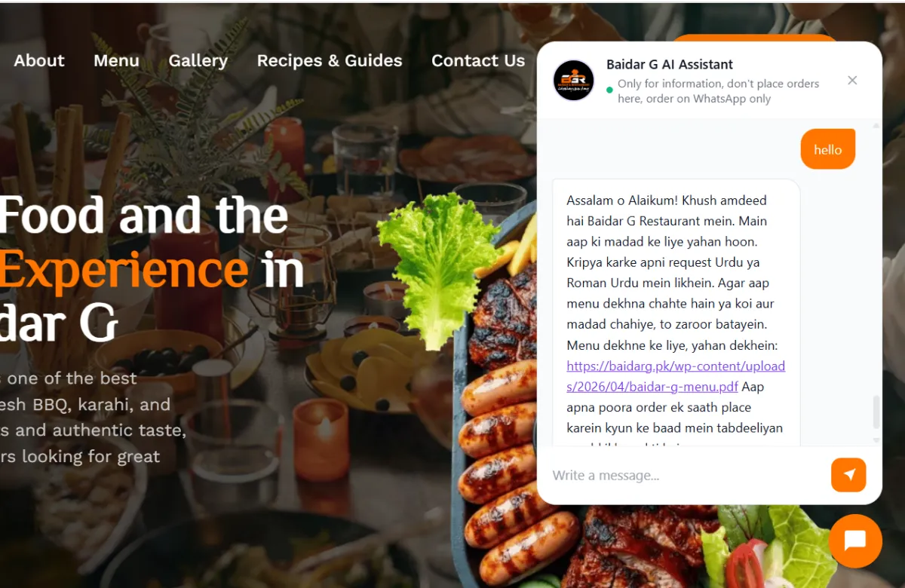Image resolution: width=905 pixels, height=588 pixels.
Task: Click the orange "hello" message bubble
Action: pos(828,149)
